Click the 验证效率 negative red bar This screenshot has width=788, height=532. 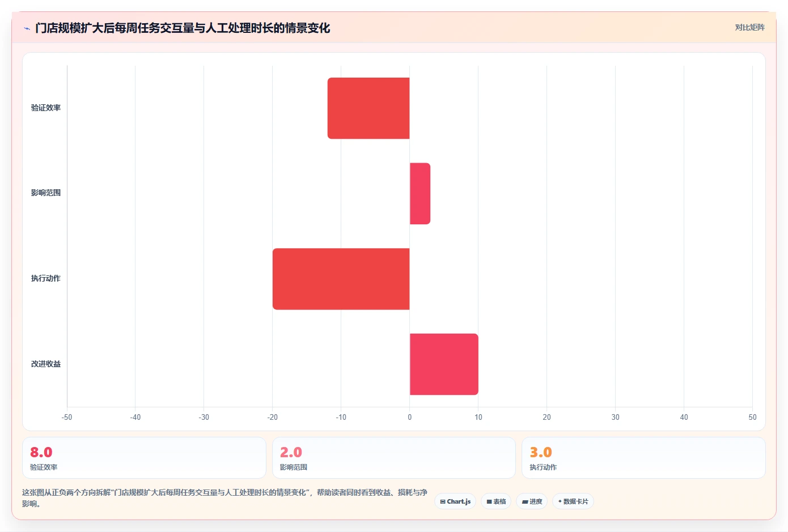click(x=368, y=108)
